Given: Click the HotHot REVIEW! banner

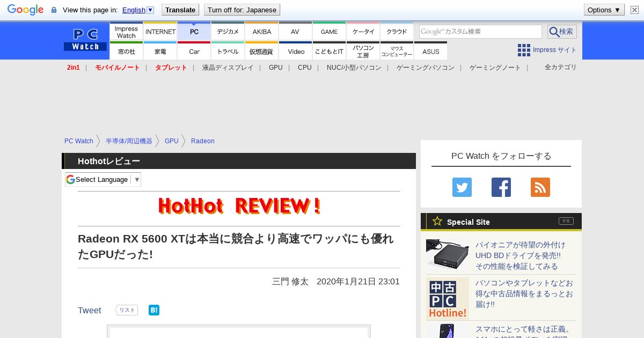Looking at the screenshot, I should tap(239, 206).
